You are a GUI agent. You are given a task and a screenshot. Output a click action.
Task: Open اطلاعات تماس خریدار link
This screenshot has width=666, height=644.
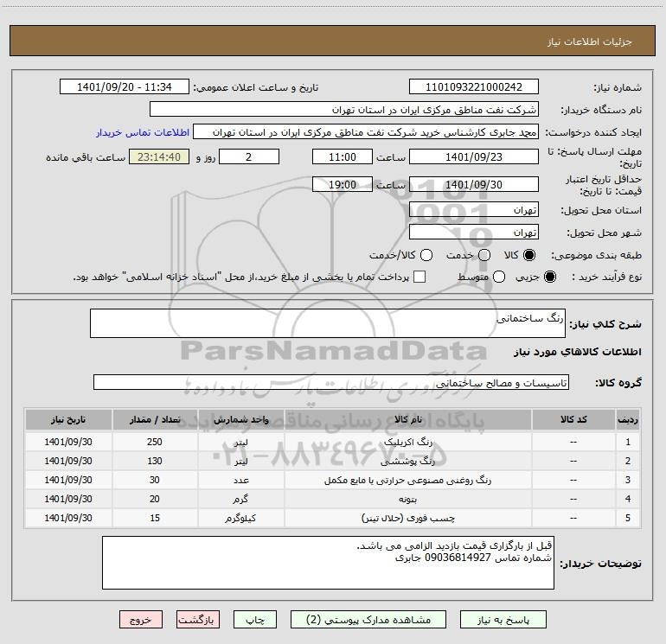click(x=143, y=132)
